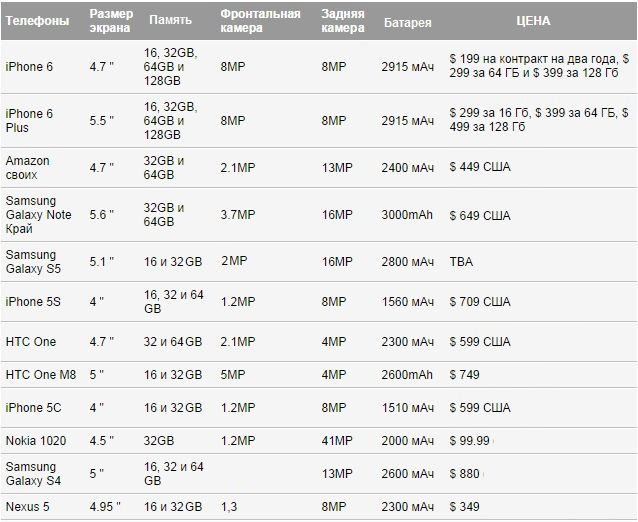Click the "Amazon своих" phone name cell

[28, 167]
